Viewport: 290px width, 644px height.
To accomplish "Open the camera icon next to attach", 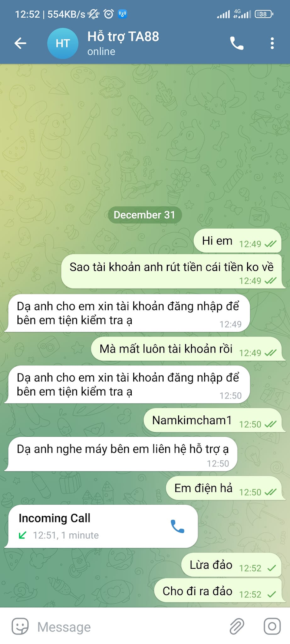I will (x=272, y=626).
